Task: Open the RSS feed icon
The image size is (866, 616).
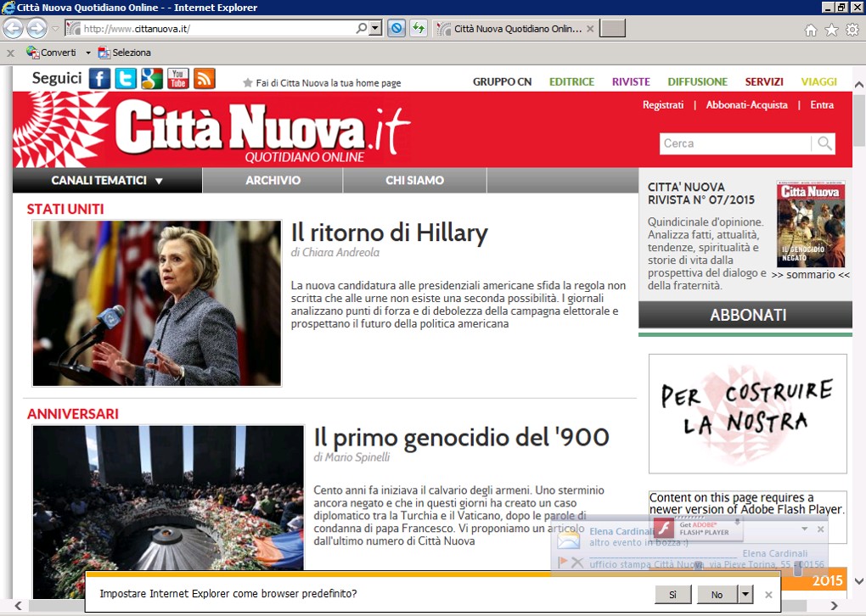Action: tap(205, 79)
